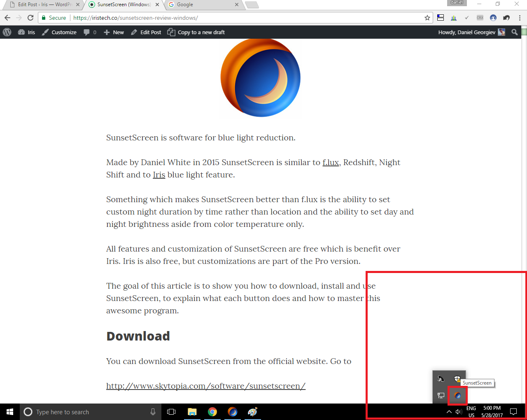The image size is (527, 420).
Task: Click the black curved-arrow extension icon
Action: 506,18
